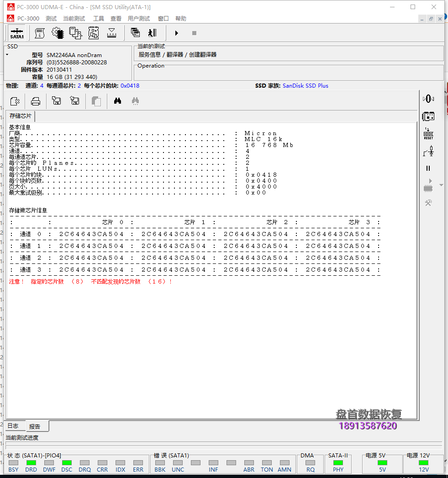Click the export report icon
This screenshot has height=478, width=448.
point(15,101)
